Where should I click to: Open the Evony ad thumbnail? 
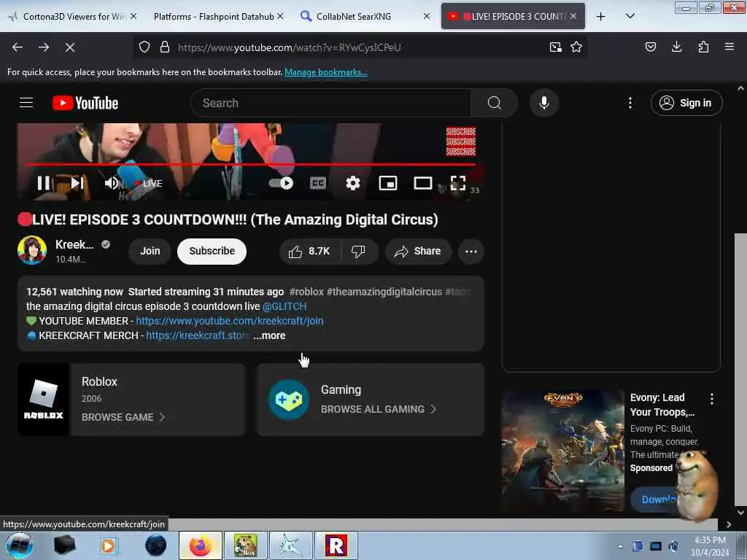[562, 451]
